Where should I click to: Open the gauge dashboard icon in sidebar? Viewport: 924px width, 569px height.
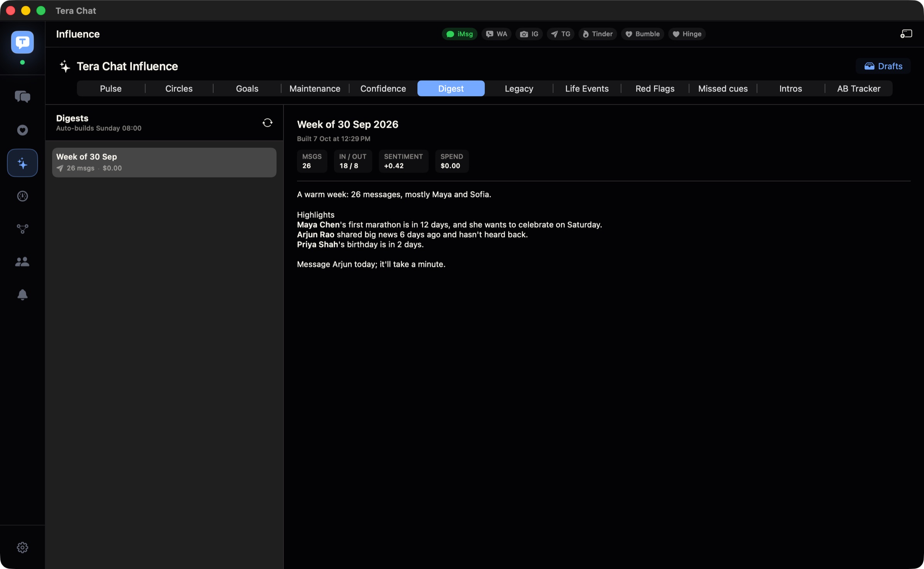tap(22, 196)
